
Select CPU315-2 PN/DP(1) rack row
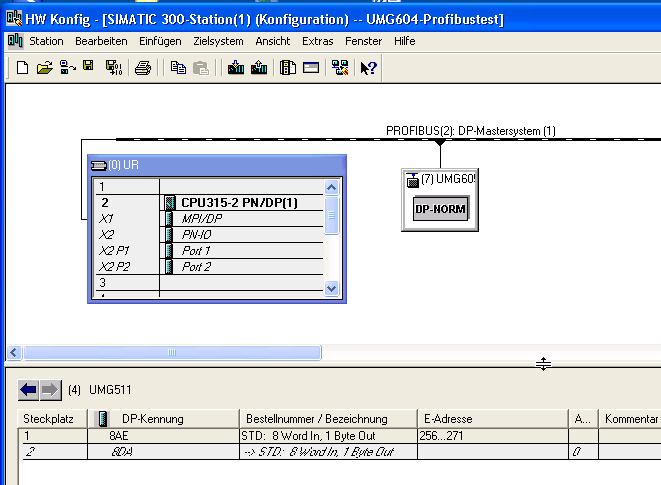[240, 202]
